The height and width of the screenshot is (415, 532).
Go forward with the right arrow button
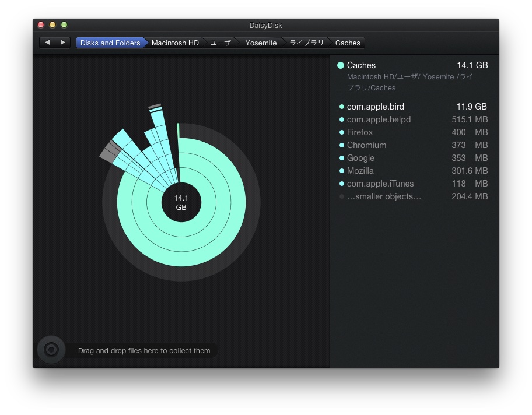pos(63,43)
